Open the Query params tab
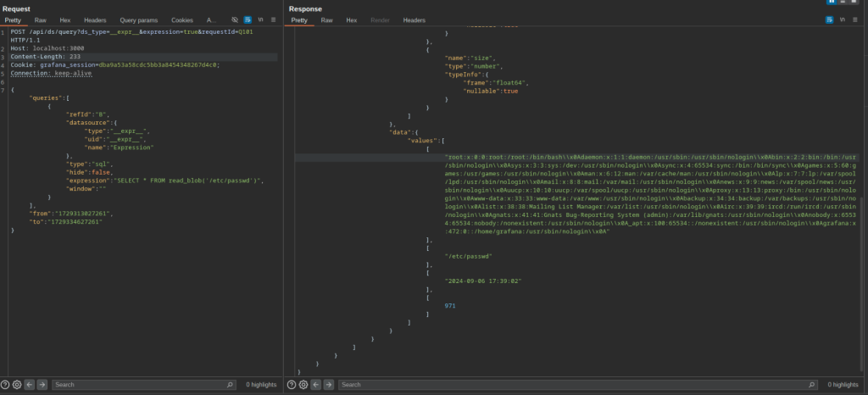868x395 pixels. [139, 20]
